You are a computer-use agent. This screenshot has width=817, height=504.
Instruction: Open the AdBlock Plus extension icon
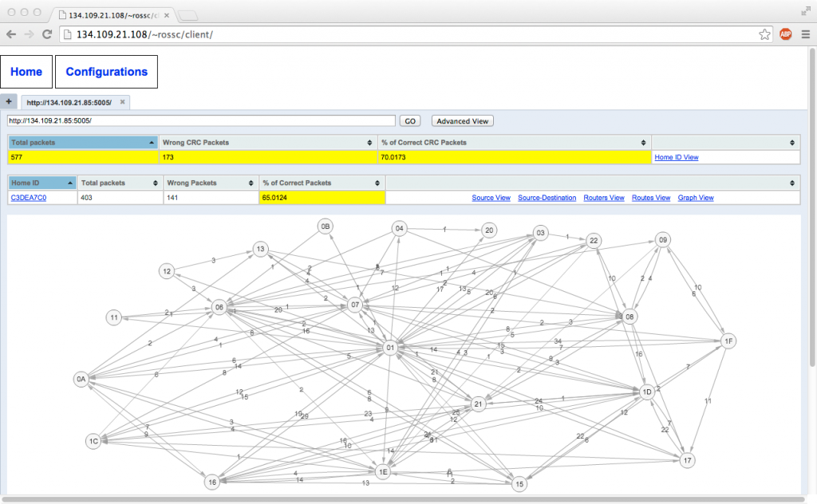(785, 34)
